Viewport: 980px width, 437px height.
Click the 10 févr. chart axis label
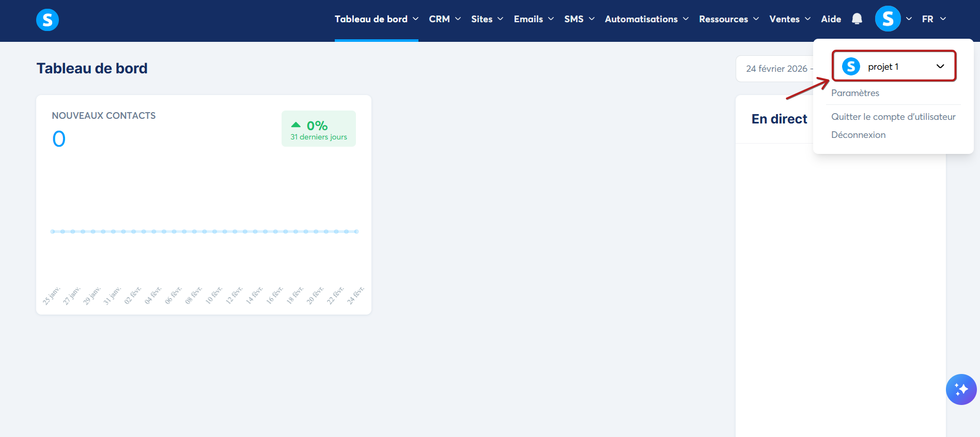tap(213, 295)
